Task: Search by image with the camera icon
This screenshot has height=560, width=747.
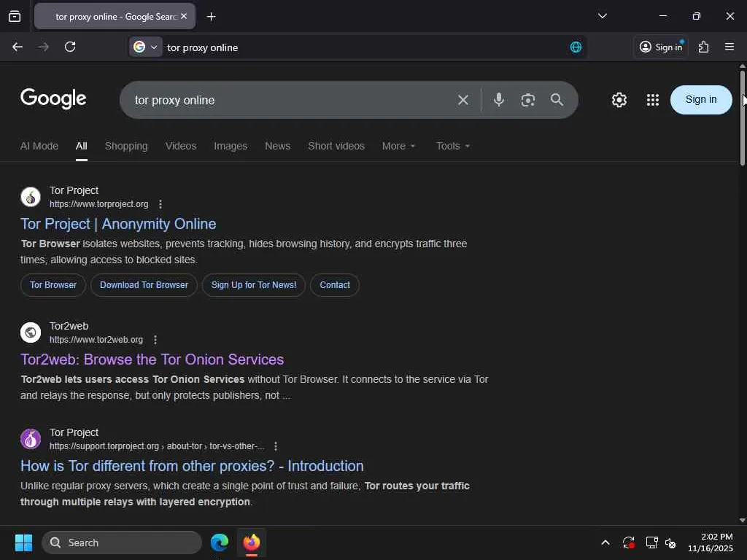Action: (x=528, y=100)
